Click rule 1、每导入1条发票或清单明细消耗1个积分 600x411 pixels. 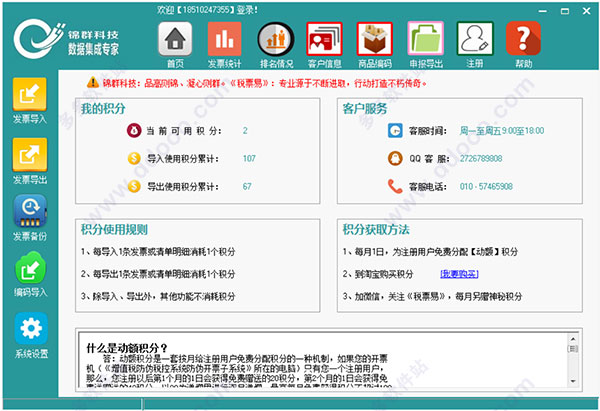click(x=158, y=252)
